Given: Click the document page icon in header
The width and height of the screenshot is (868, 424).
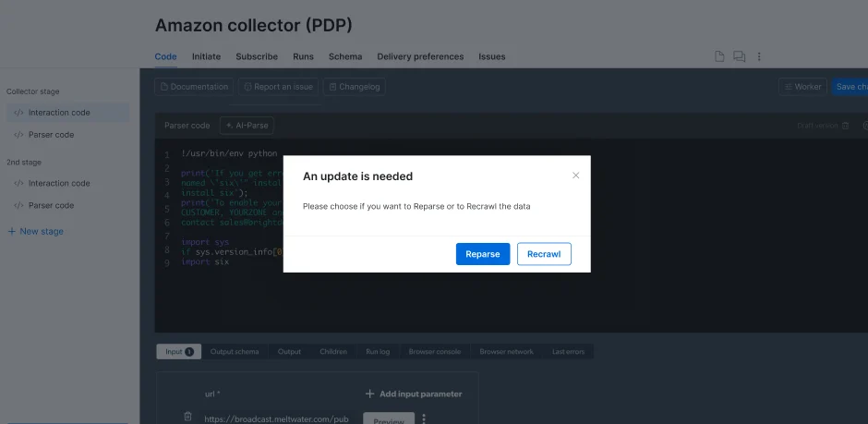Looking at the screenshot, I should tap(719, 56).
